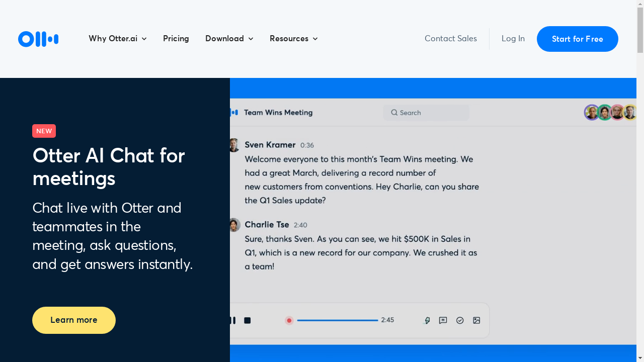Image resolution: width=644 pixels, height=362 pixels.
Task: Click the 2:40 timestamp
Action: 300,225
